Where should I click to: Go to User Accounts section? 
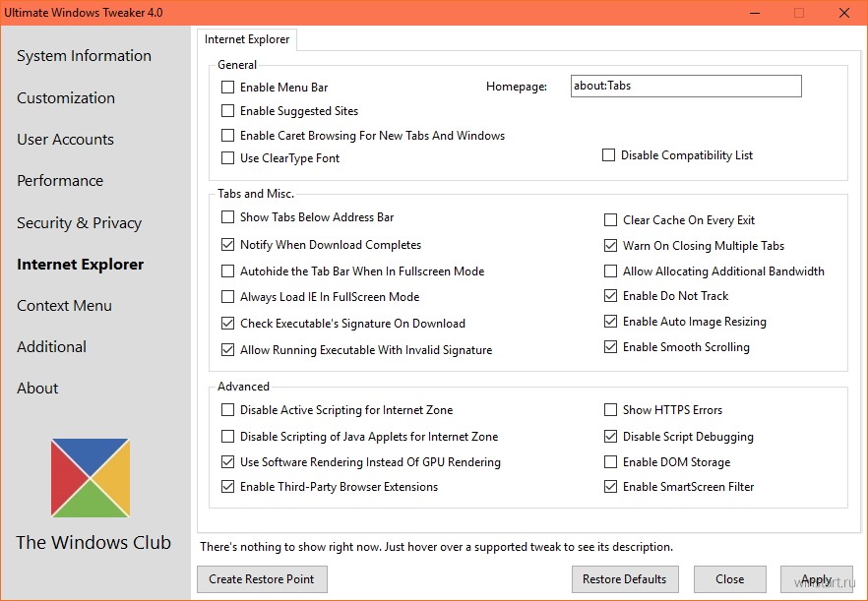tap(65, 140)
